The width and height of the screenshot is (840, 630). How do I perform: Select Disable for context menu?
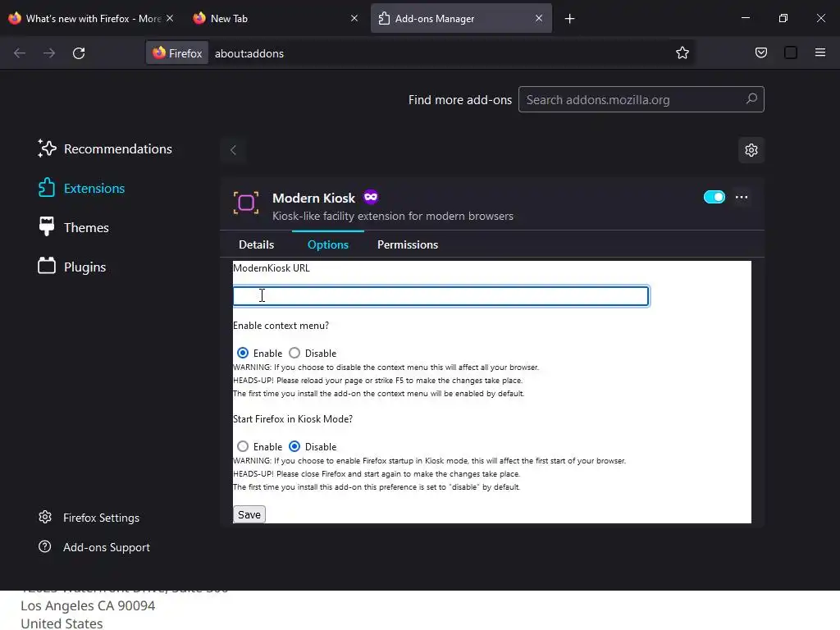(x=294, y=353)
